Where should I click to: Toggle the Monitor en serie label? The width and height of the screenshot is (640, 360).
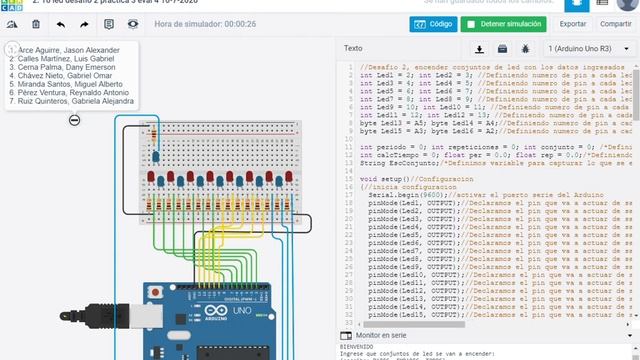(x=381, y=336)
